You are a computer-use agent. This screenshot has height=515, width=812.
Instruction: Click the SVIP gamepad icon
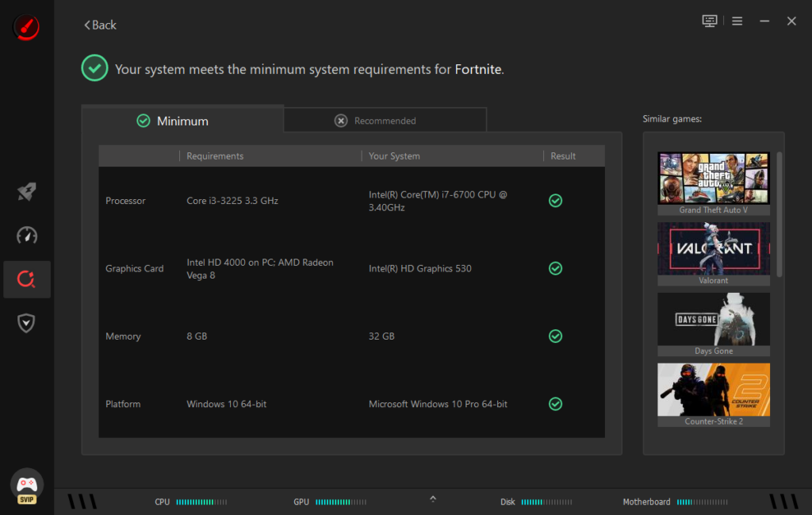[26, 486]
